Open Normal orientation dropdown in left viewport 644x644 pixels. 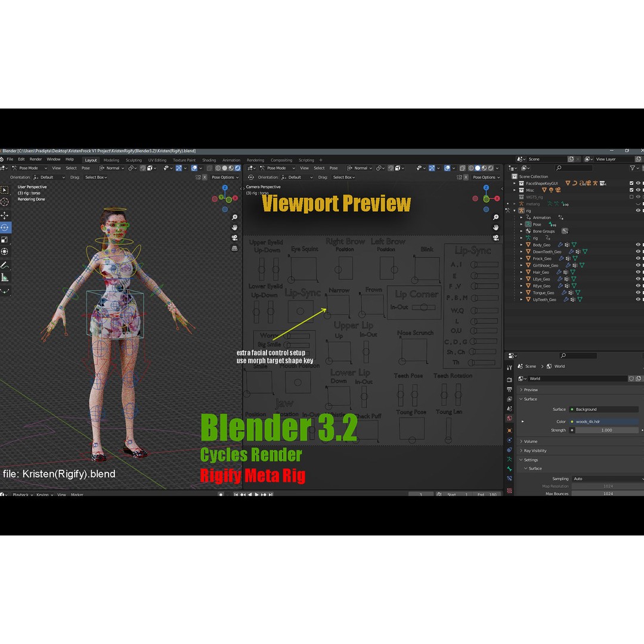pos(112,168)
